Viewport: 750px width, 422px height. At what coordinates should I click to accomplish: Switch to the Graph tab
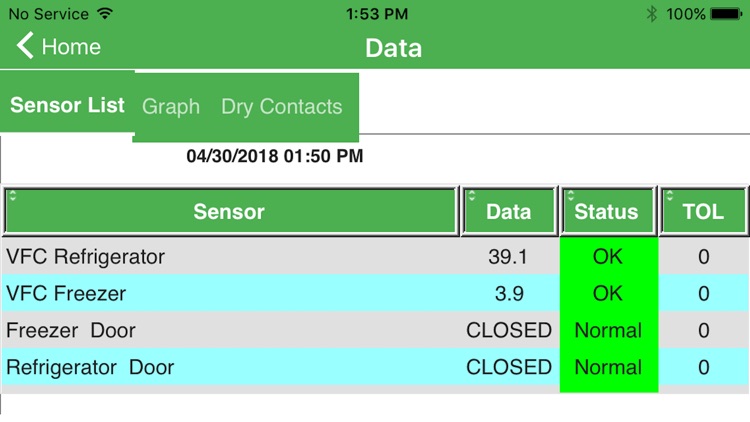click(171, 107)
